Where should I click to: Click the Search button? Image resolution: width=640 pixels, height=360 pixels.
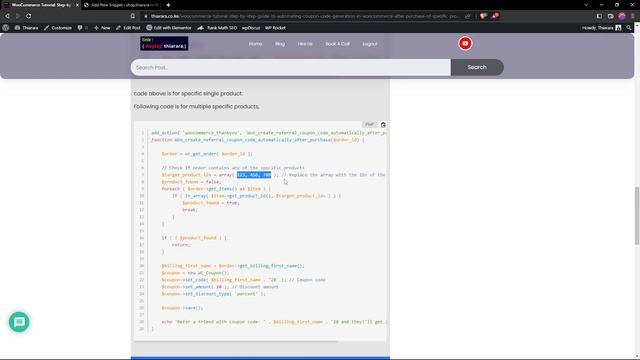477,67
